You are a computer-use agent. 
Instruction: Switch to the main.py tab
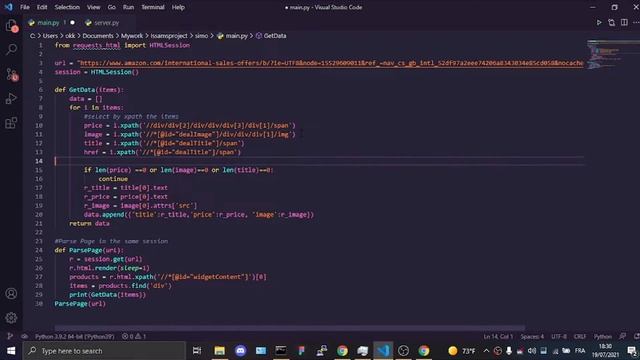[48, 22]
